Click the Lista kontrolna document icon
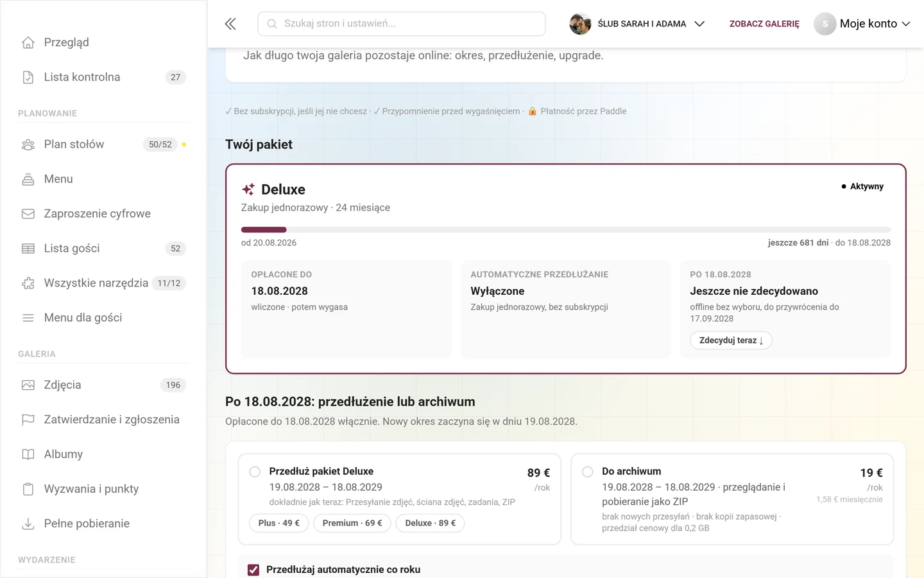The height and width of the screenshot is (578, 924). (28, 77)
